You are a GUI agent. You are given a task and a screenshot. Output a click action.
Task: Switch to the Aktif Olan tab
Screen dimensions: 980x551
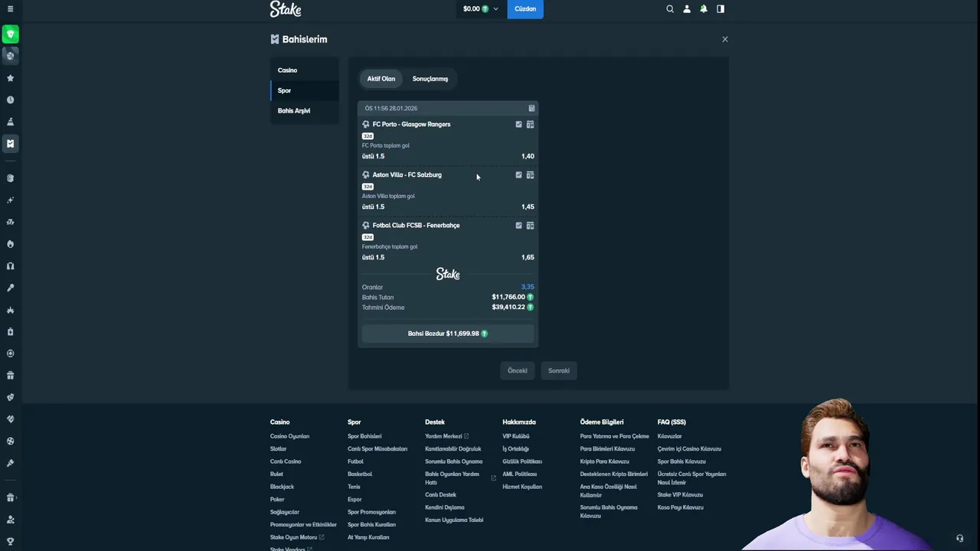click(x=381, y=79)
